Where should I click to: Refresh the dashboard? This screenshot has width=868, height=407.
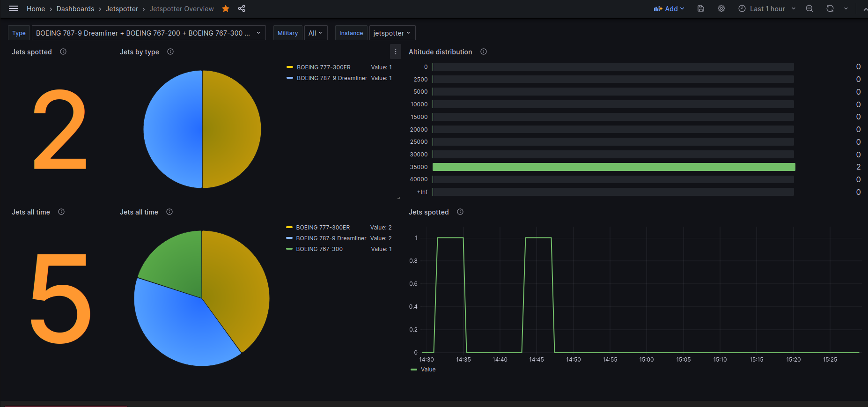[830, 8]
